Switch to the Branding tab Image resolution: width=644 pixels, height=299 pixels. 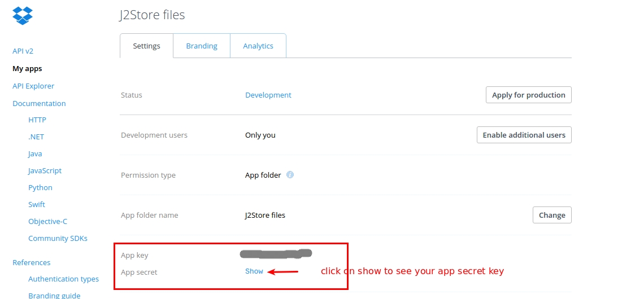(202, 46)
